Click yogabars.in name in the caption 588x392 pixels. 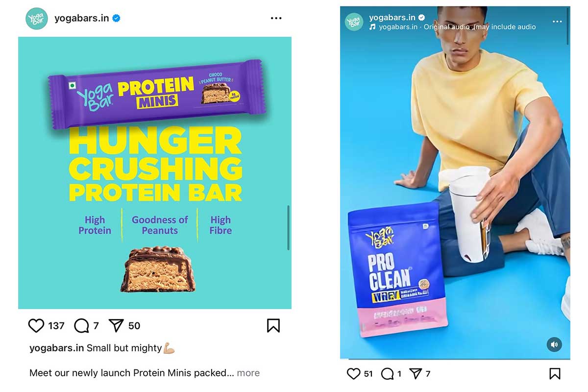pos(57,348)
